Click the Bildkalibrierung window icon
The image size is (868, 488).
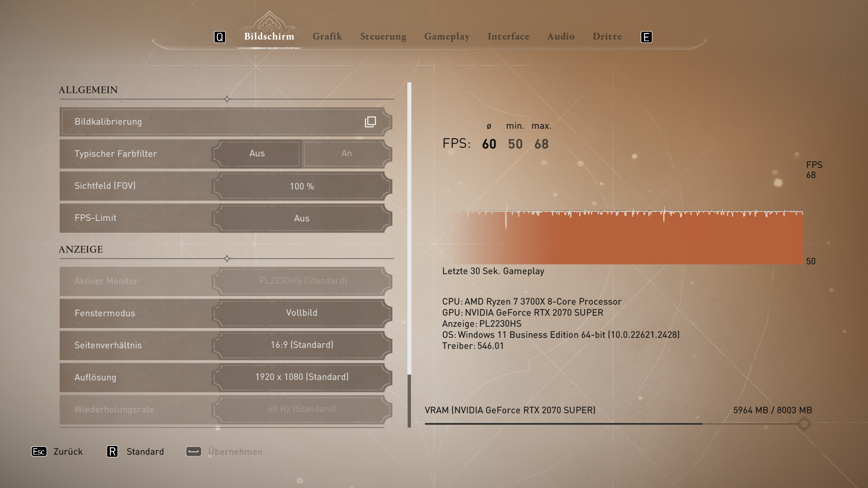tap(370, 122)
